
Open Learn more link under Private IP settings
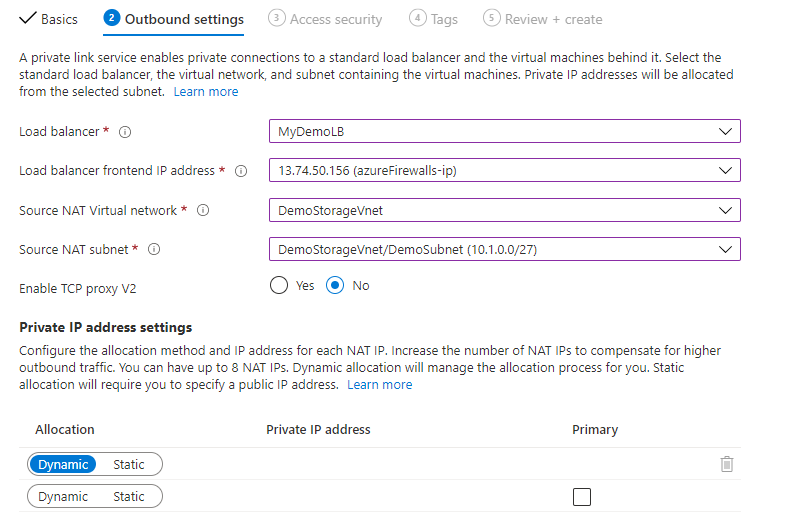pyautogui.click(x=379, y=385)
